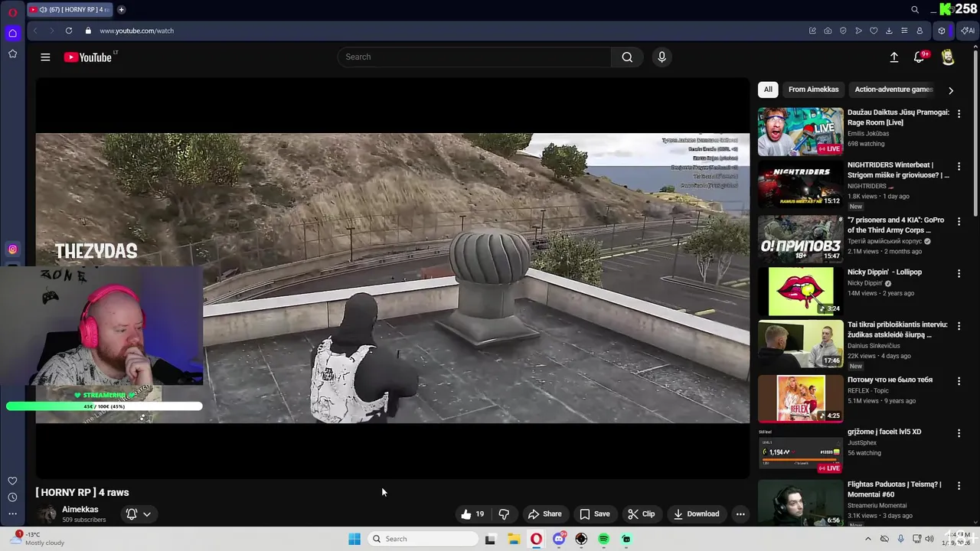Go to Opera sidebar Home icon
This screenshot has width=980, height=551.
pyautogui.click(x=12, y=33)
